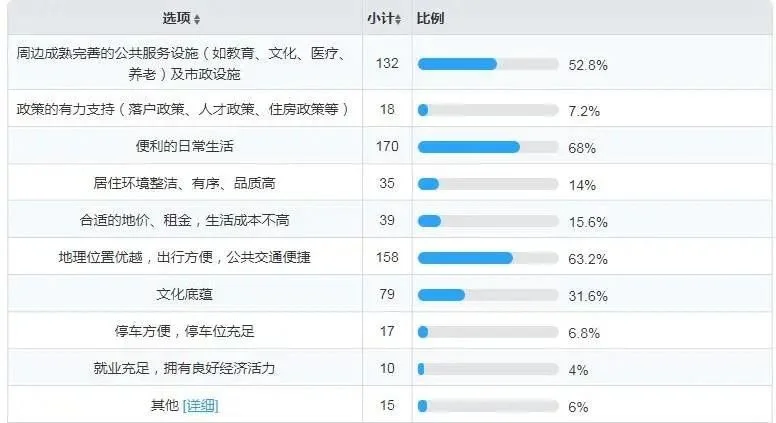Click the 政策的有力支持 option label
Viewport: 776px width, 423px height.
[x=183, y=109]
